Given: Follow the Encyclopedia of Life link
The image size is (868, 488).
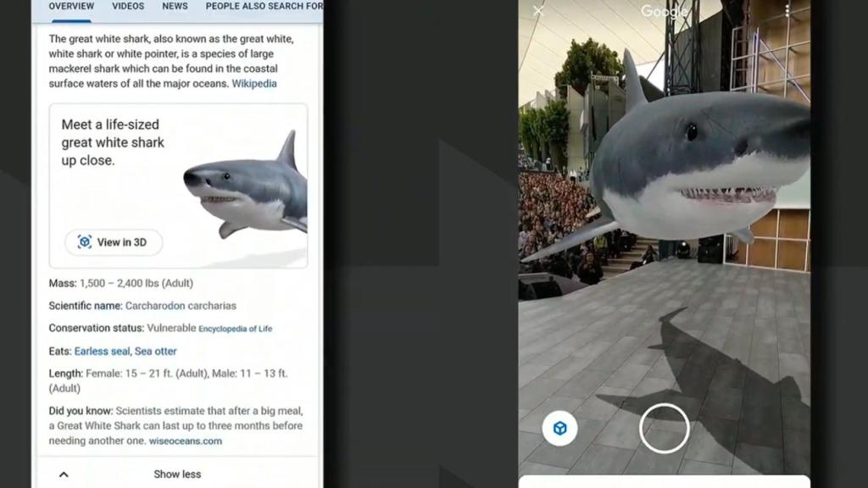Looking at the screenshot, I should coord(236,329).
